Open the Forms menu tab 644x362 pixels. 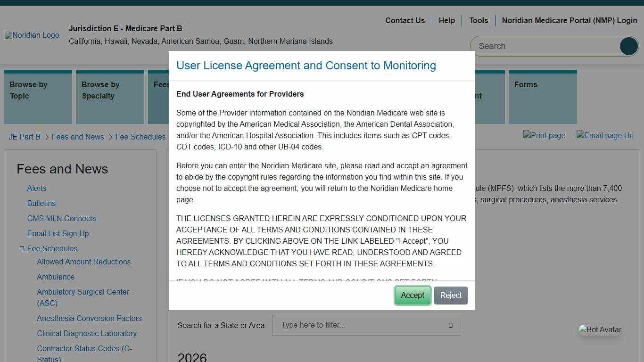pyautogui.click(x=542, y=97)
